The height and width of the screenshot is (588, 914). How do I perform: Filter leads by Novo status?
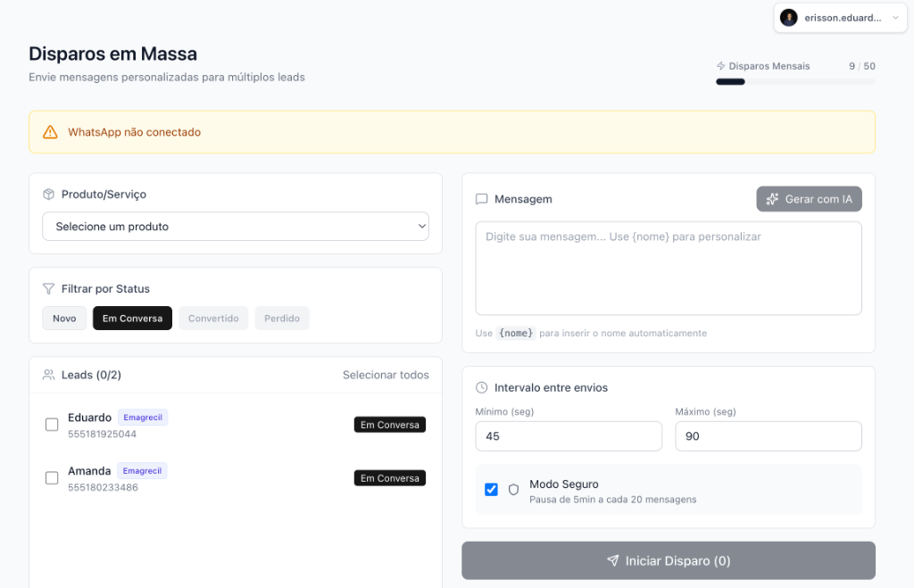click(x=64, y=319)
